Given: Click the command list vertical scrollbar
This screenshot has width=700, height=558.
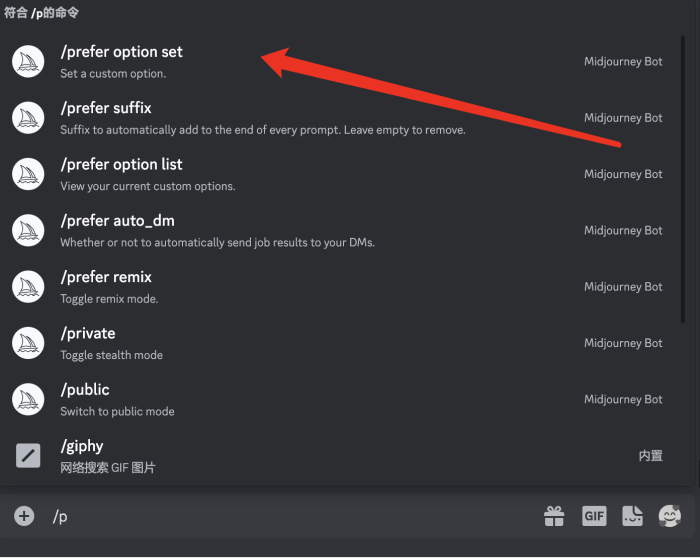Looking at the screenshot, I should (x=683, y=180).
